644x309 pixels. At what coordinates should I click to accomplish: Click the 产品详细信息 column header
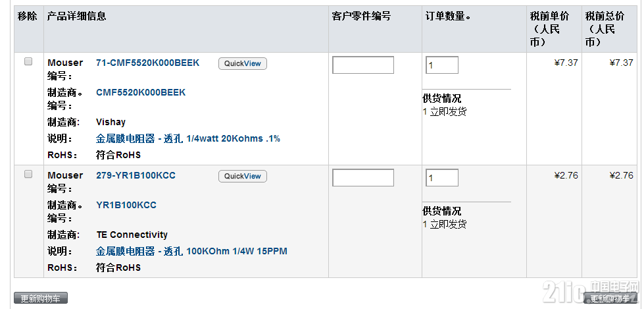(x=76, y=16)
